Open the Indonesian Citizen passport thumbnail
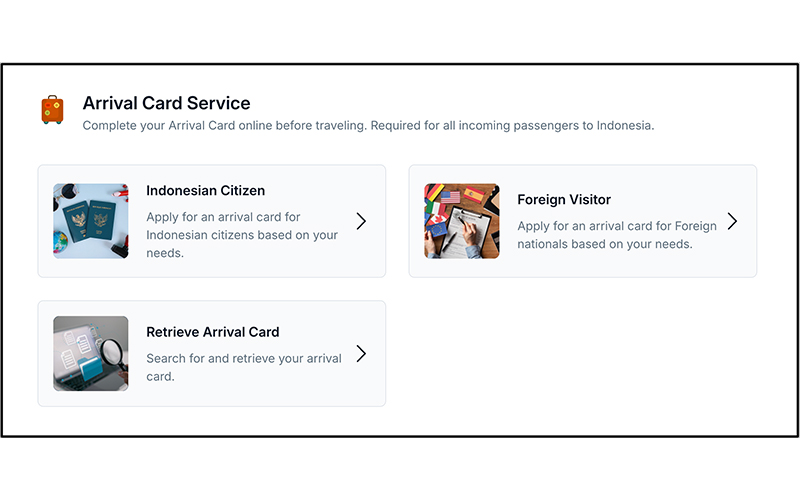Viewport: 800px width, 500px height. (91, 221)
